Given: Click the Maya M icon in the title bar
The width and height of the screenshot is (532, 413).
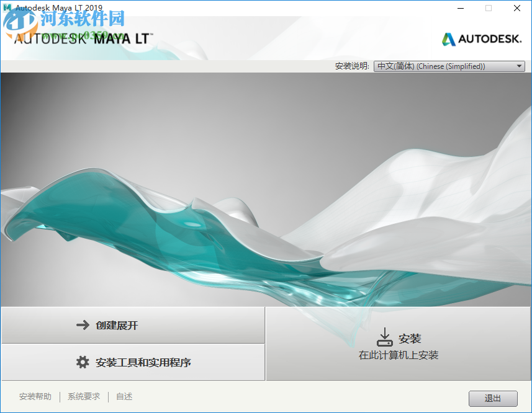Looking at the screenshot, I should coord(6,7).
